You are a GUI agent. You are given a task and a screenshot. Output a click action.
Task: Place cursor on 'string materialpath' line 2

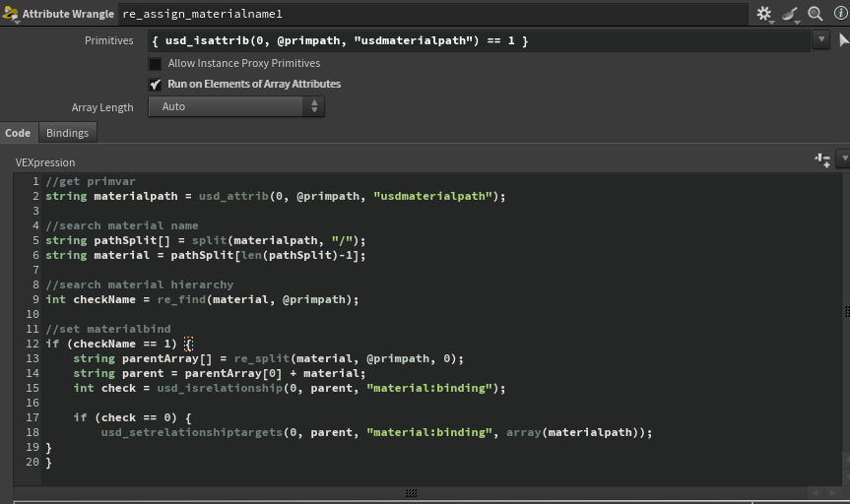(276, 196)
